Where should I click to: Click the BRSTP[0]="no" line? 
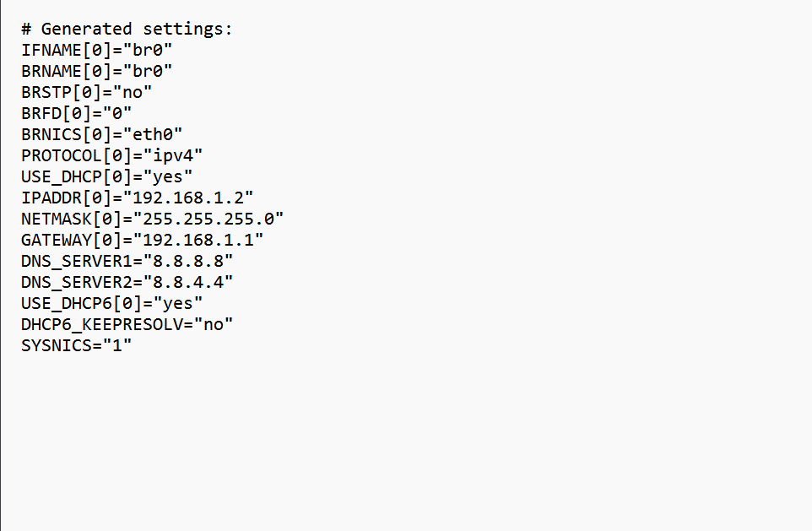pos(86,92)
